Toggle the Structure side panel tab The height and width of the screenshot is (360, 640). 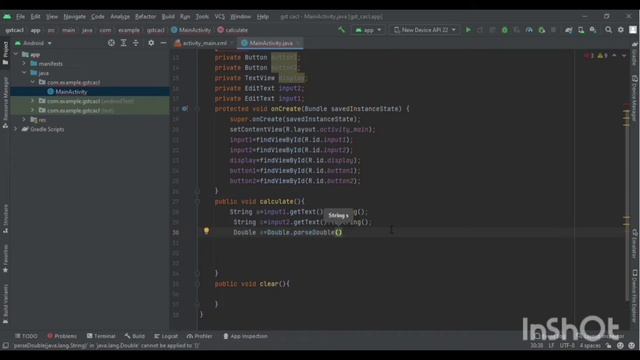point(5,219)
